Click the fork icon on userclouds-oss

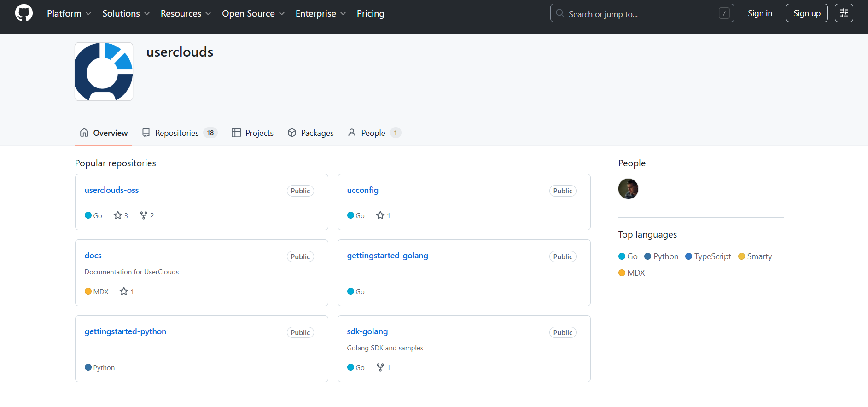point(144,215)
